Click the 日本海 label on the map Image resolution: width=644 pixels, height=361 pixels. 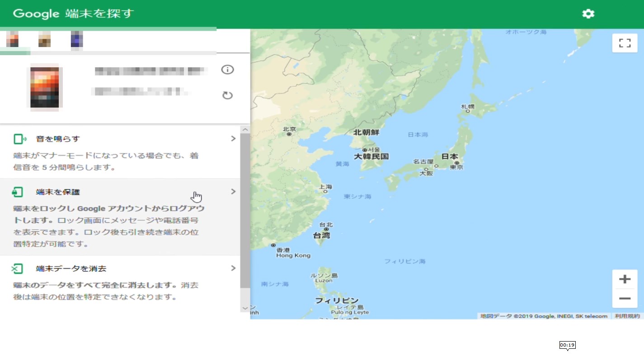[418, 135]
